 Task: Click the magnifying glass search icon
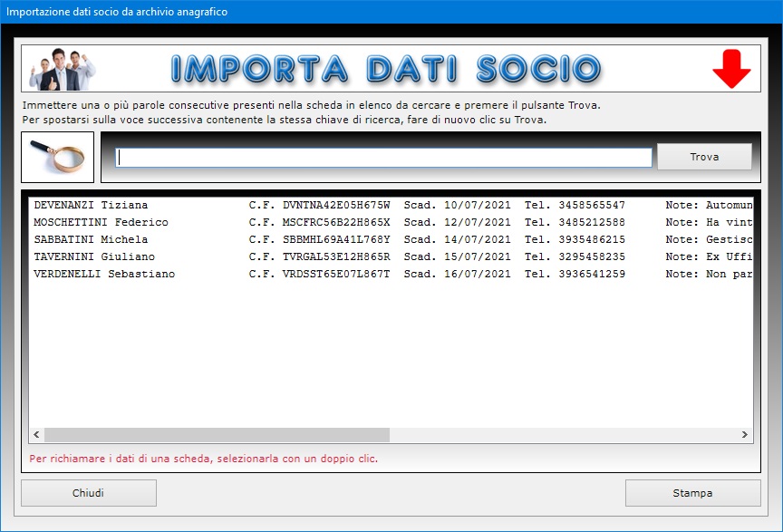coord(57,157)
